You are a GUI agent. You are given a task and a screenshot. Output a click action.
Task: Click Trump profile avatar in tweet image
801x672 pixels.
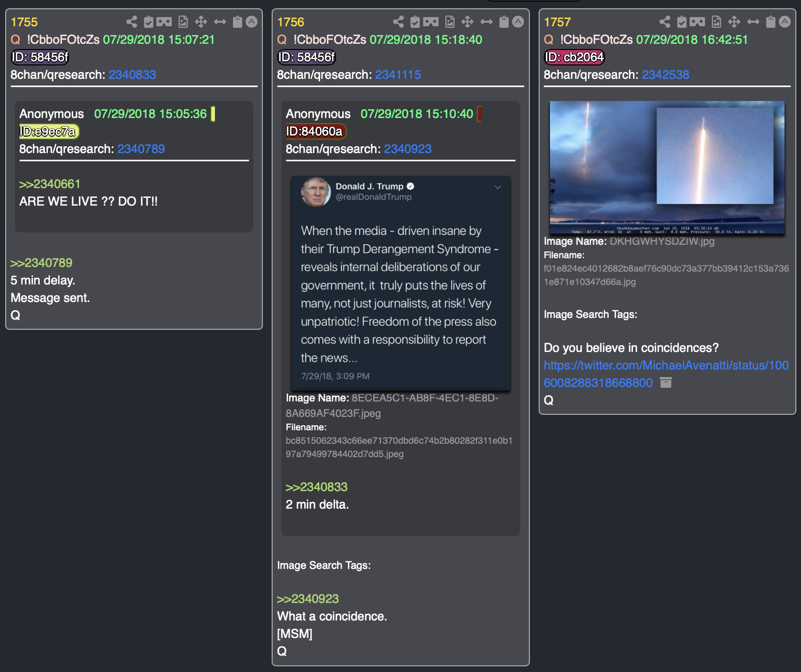coord(316,192)
